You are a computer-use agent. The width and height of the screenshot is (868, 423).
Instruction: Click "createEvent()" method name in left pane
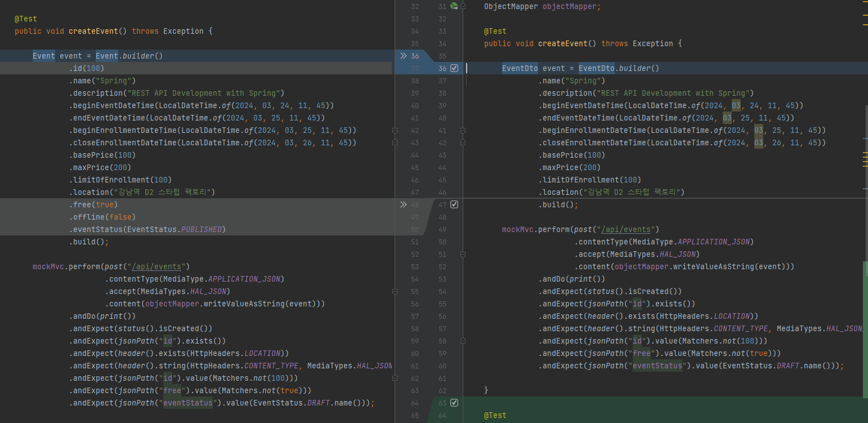pos(98,31)
